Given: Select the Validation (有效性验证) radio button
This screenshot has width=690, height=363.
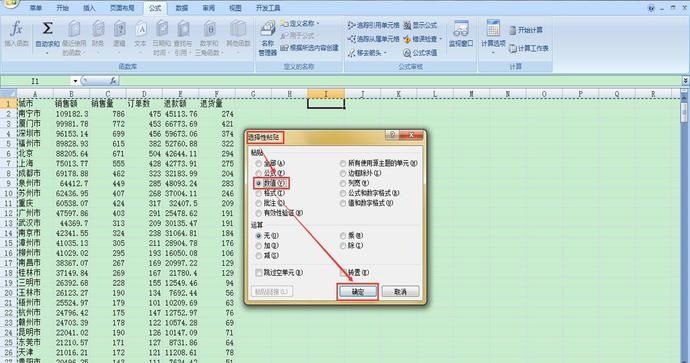Looking at the screenshot, I should (259, 213).
